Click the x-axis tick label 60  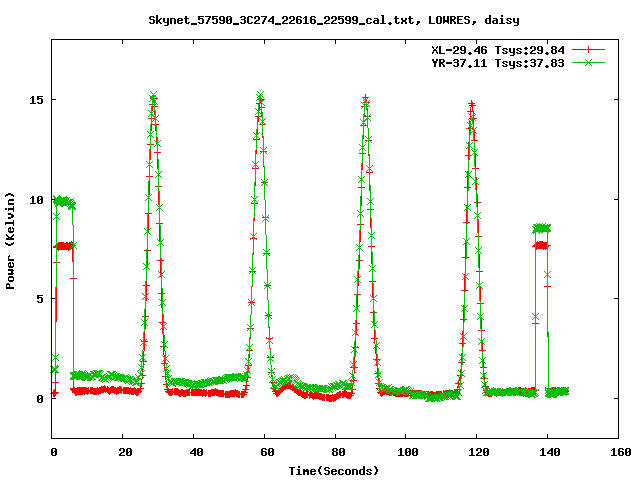(267, 452)
